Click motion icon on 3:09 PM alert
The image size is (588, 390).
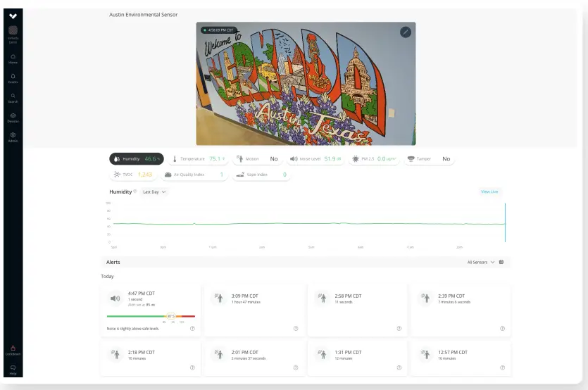[218, 298]
